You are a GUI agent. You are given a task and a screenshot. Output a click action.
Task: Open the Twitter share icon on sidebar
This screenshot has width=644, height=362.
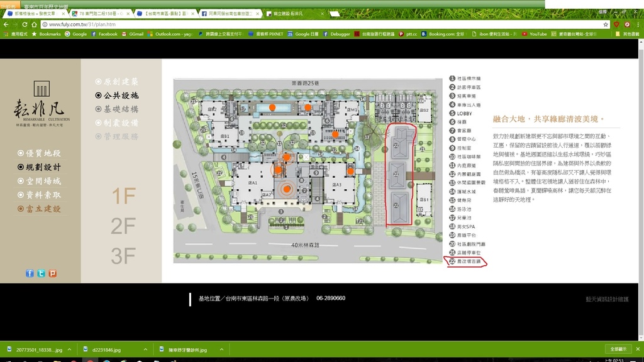tap(41, 273)
